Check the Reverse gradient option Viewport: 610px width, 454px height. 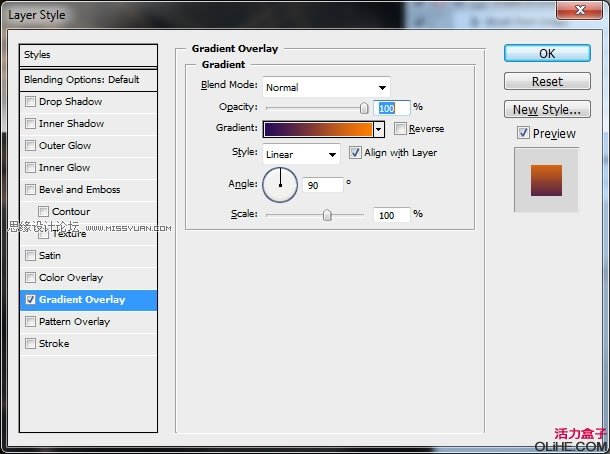pos(400,129)
